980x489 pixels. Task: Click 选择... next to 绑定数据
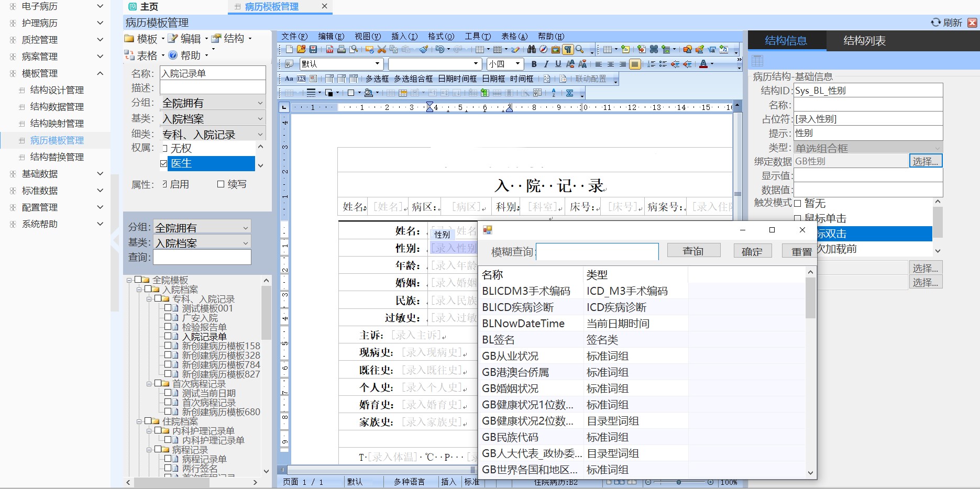(926, 161)
